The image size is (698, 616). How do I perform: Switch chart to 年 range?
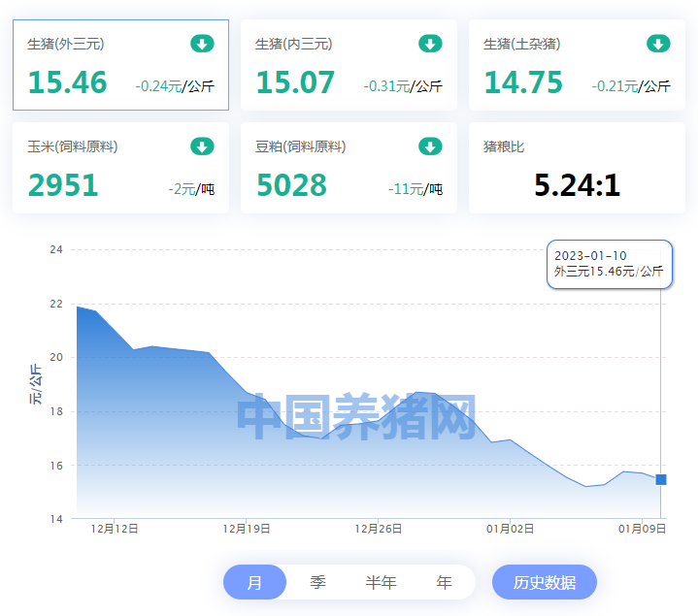(x=444, y=582)
